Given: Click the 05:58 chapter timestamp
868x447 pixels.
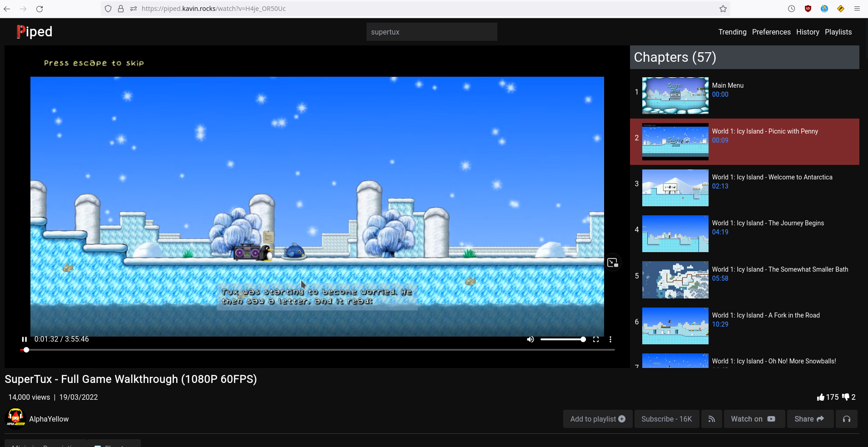Looking at the screenshot, I should pyautogui.click(x=720, y=278).
